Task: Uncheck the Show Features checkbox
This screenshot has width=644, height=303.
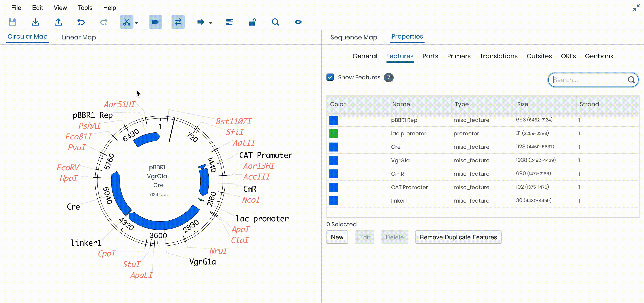Action: pyautogui.click(x=330, y=77)
